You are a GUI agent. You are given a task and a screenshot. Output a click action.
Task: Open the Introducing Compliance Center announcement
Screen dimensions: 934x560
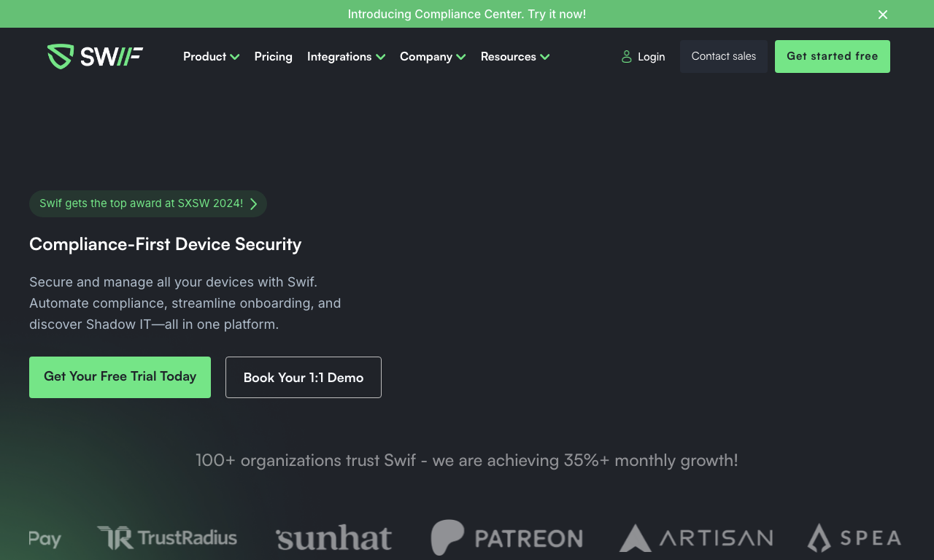467,14
